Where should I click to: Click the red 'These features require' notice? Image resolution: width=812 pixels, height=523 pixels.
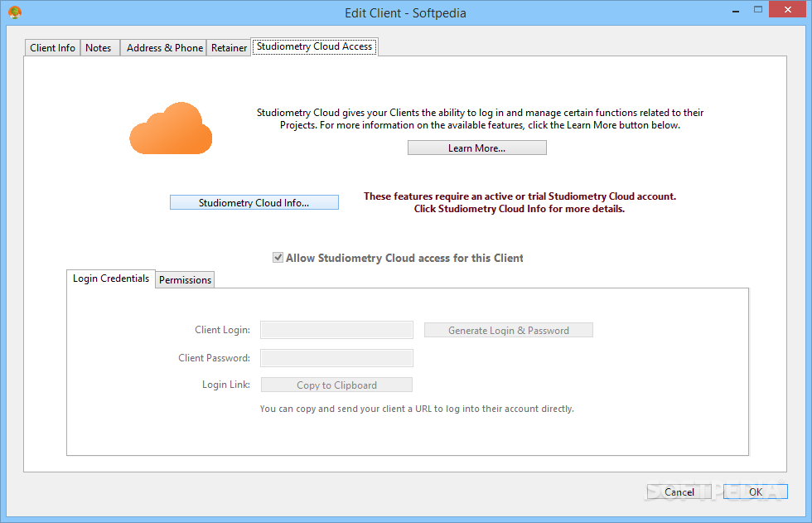pos(520,202)
